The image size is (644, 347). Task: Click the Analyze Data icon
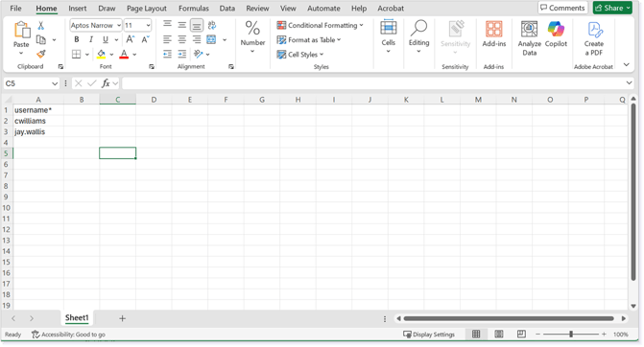(530, 38)
